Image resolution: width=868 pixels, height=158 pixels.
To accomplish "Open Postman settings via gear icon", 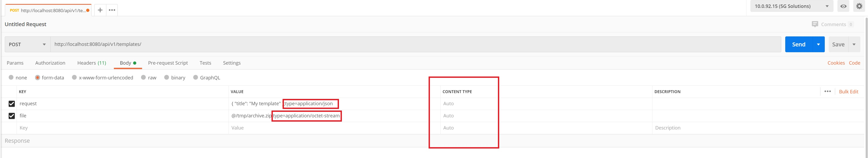I will [x=859, y=6].
